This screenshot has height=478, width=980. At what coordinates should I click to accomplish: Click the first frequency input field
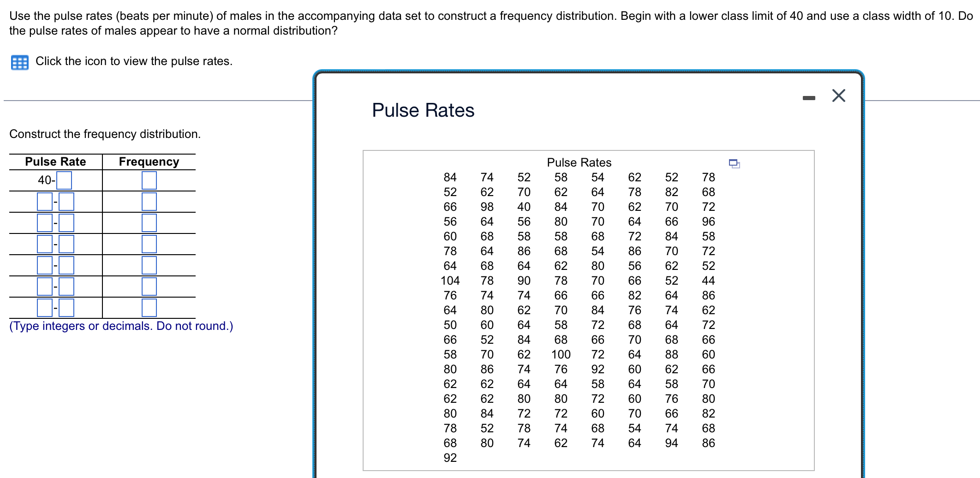pos(149,180)
